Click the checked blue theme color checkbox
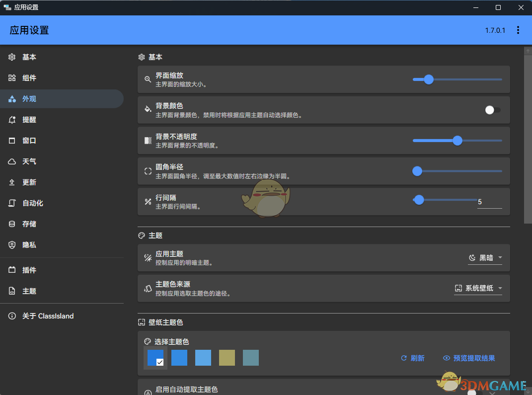 (x=155, y=358)
